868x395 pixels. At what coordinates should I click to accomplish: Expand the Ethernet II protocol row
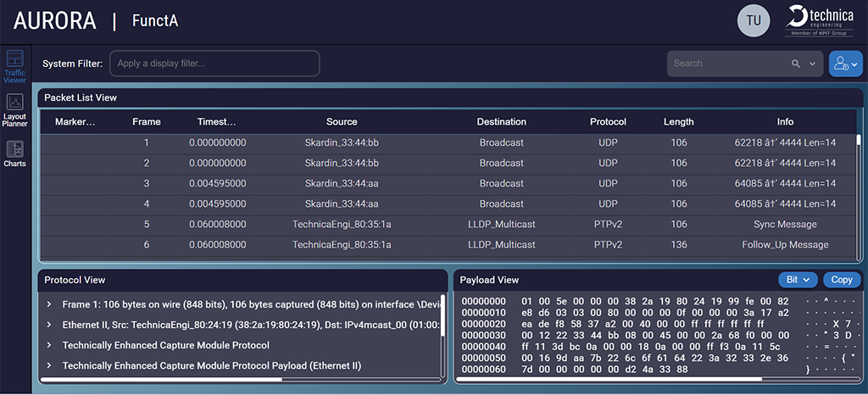[x=49, y=325]
